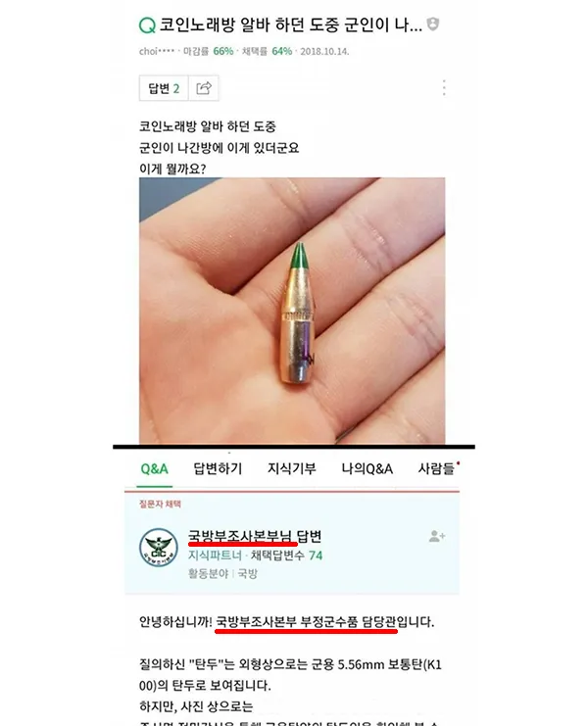Click the 채택답변수 74 count

click(286, 556)
